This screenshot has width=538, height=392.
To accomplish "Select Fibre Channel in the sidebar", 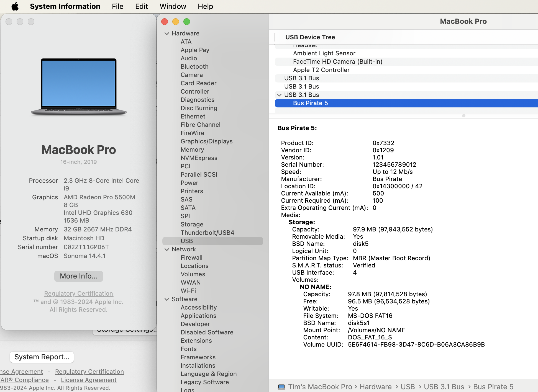I will [201, 125].
